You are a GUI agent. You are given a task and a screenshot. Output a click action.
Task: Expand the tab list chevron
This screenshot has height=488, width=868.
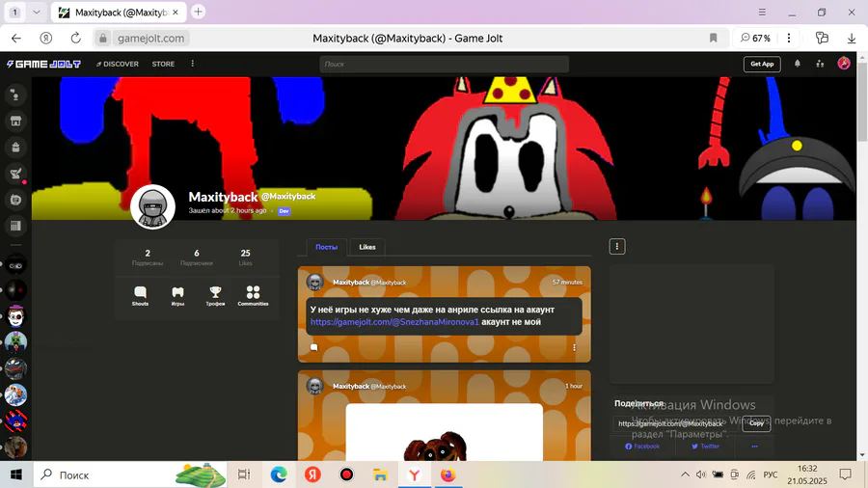click(37, 13)
